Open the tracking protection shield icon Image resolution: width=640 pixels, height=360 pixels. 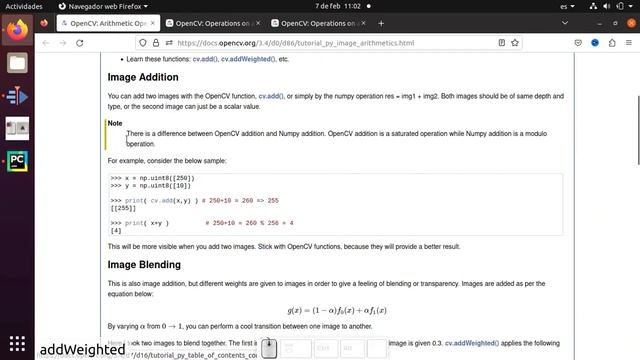point(142,43)
